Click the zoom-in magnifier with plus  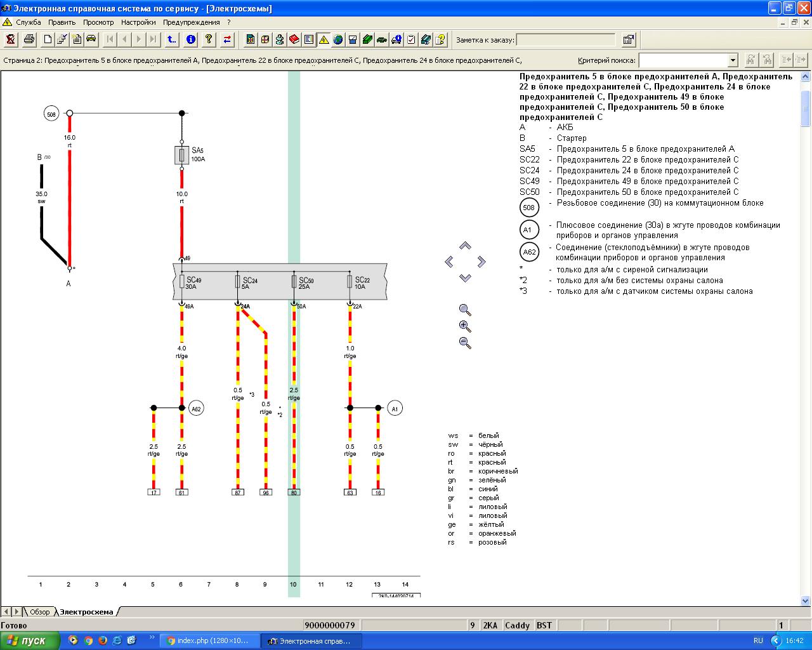465,326
